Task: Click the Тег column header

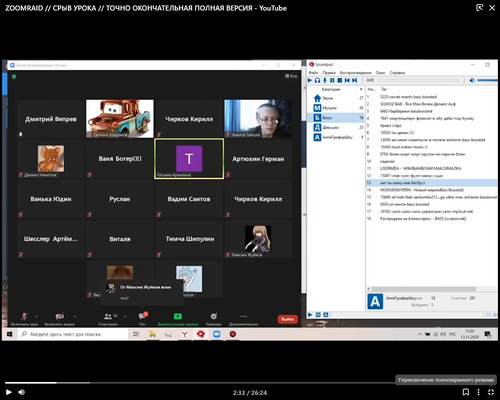Action: click(384, 89)
